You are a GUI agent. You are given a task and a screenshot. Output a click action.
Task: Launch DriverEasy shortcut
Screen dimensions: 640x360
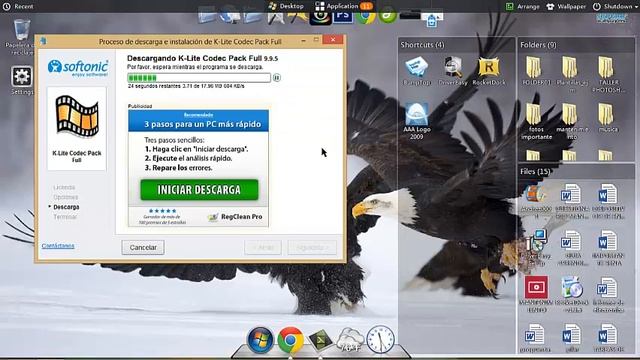tap(453, 71)
